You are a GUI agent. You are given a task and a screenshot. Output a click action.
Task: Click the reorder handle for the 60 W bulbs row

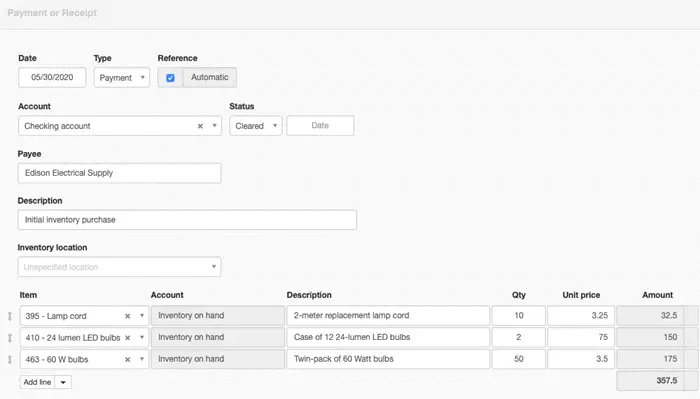click(10, 360)
